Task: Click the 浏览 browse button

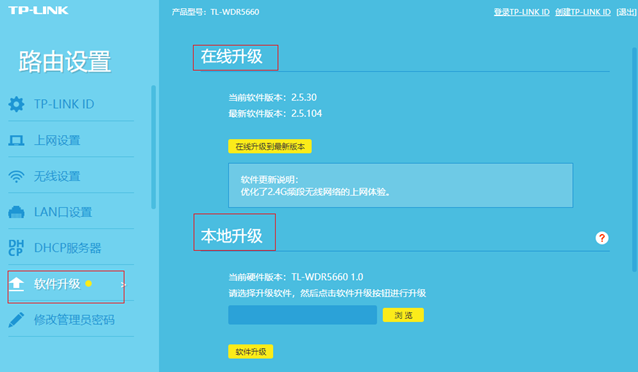Action: pyautogui.click(x=403, y=315)
